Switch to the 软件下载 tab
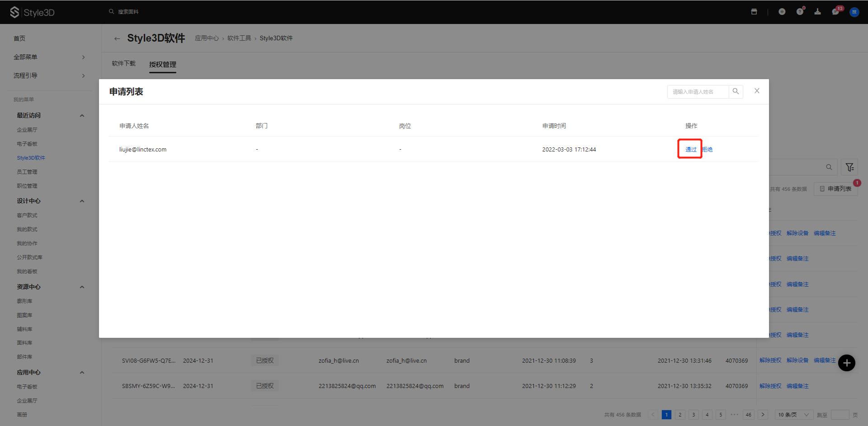This screenshot has width=868, height=426. pos(123,63)
